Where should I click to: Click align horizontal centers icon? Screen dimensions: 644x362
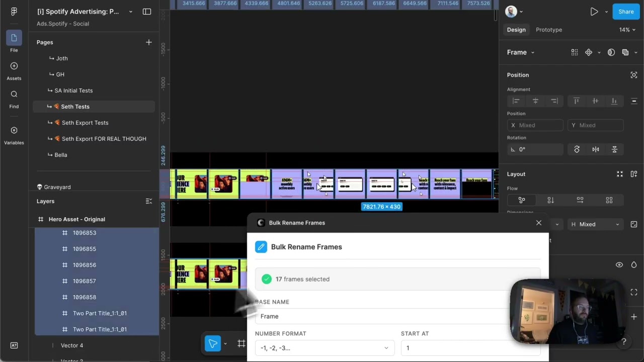click(535, 101)
